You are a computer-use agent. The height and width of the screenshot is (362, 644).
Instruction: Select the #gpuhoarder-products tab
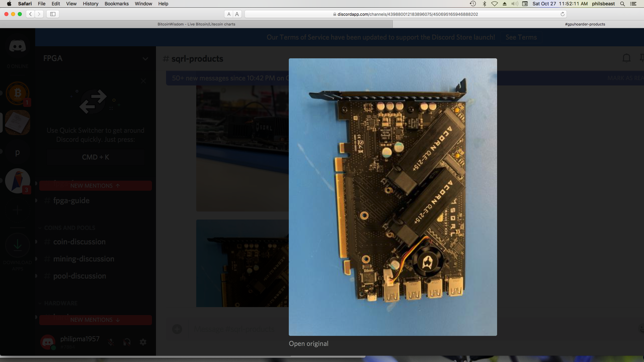coord(585,24)
